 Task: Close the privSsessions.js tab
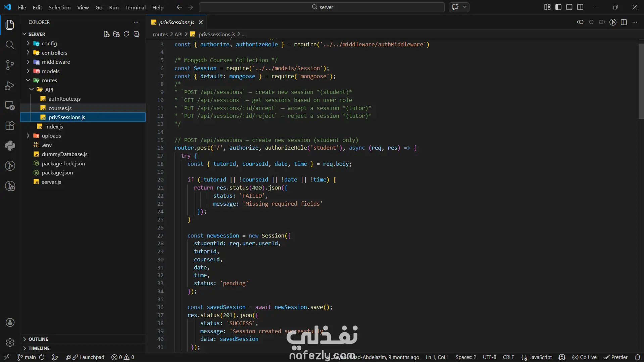coord(201,22)
